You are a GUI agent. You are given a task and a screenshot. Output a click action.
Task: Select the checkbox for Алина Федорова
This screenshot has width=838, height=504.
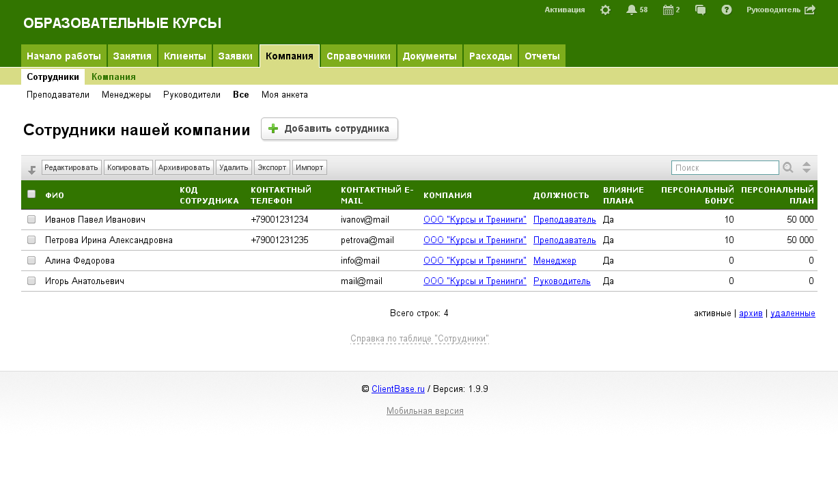click(x=31, y=261)
